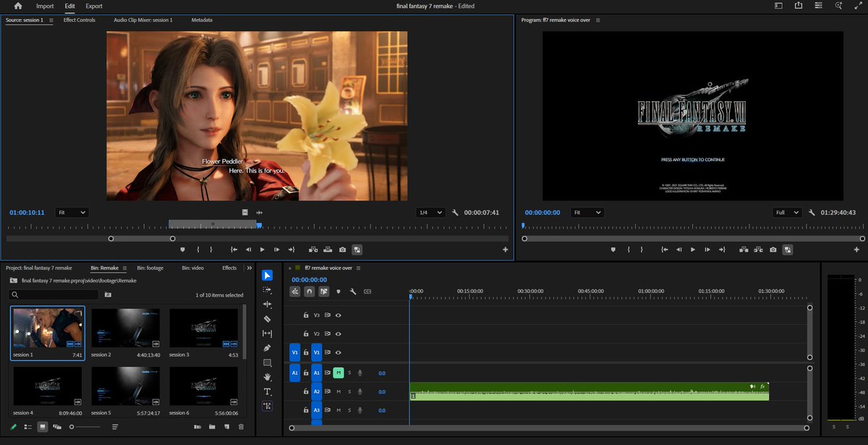Select the Ripple Edit tool
868x445 pixels.
pyautogui.click(x=267, y=304)
